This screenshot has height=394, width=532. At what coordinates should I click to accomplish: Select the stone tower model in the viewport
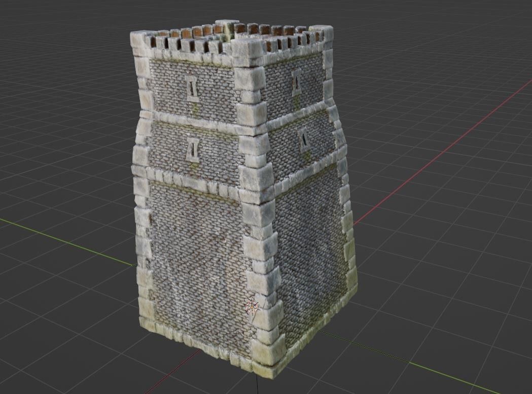click(x=243, y=199)
